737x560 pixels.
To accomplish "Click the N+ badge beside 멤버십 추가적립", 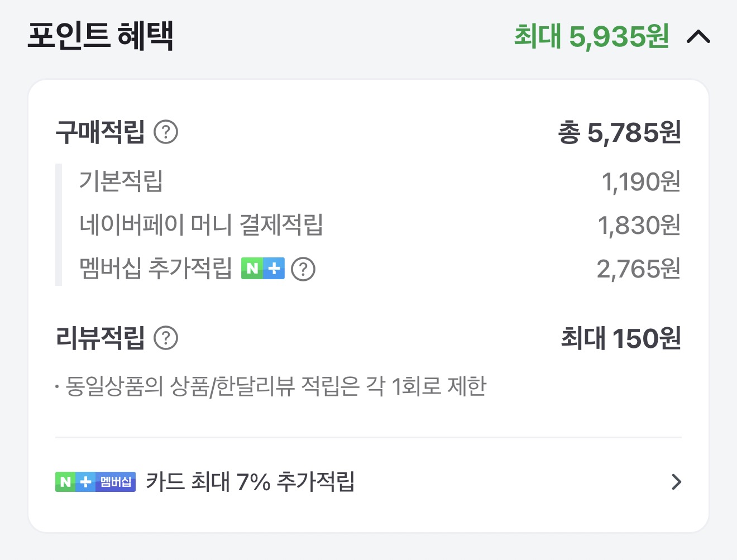I will [x=262, y=269].
